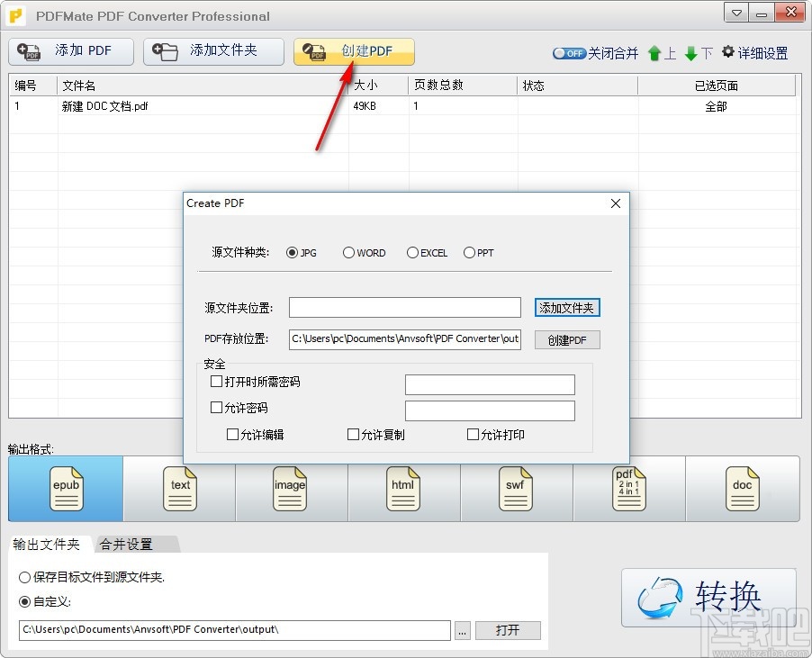This screenshot has height=658, width=812.
Task: Check allow printing (允许打印)
Action: click(x=473, y=435)
